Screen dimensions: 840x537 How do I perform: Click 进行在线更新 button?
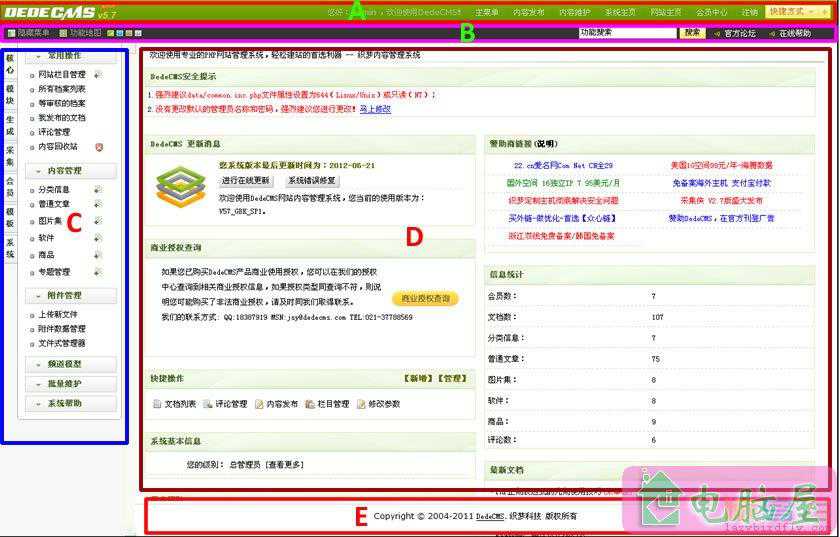[x=246, y=181]
